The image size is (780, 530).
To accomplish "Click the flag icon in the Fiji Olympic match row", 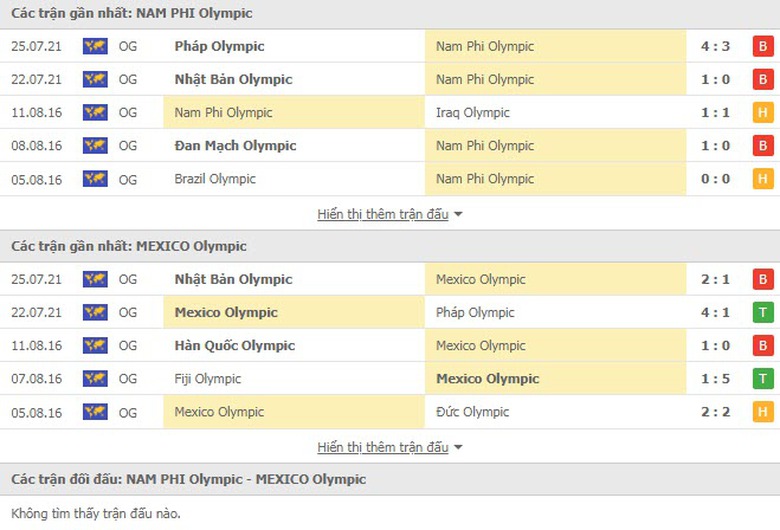I will point(95,379).
